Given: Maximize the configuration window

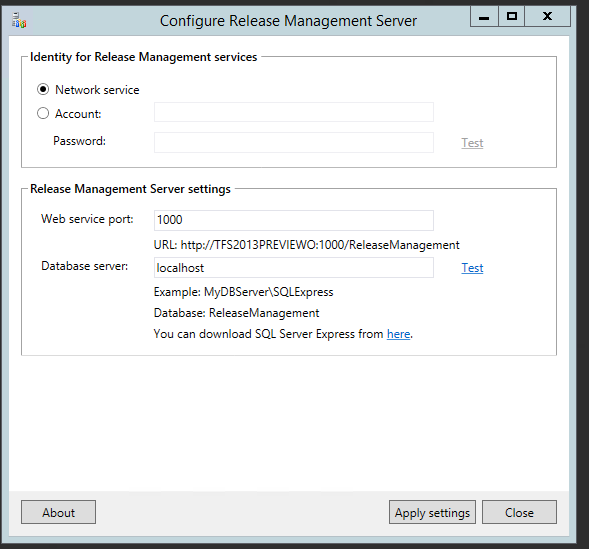Looking at the screenshot, I should (x=512, y=17).
